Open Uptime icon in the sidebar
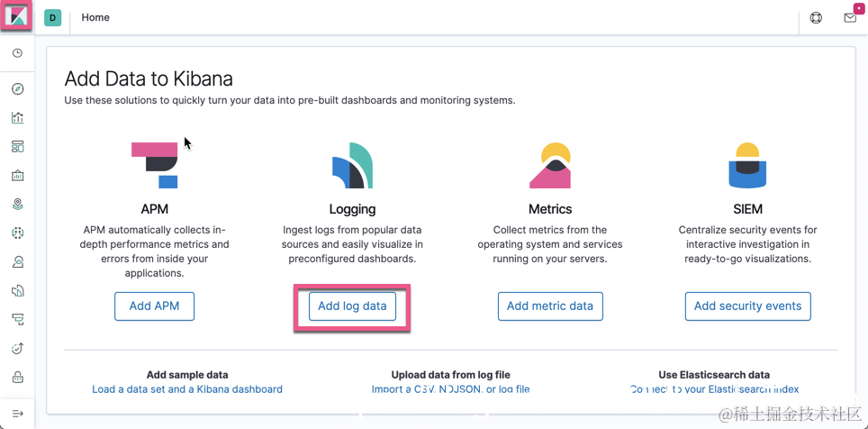The width and height of the screenshot is (868, 429). tap(18, 348)
